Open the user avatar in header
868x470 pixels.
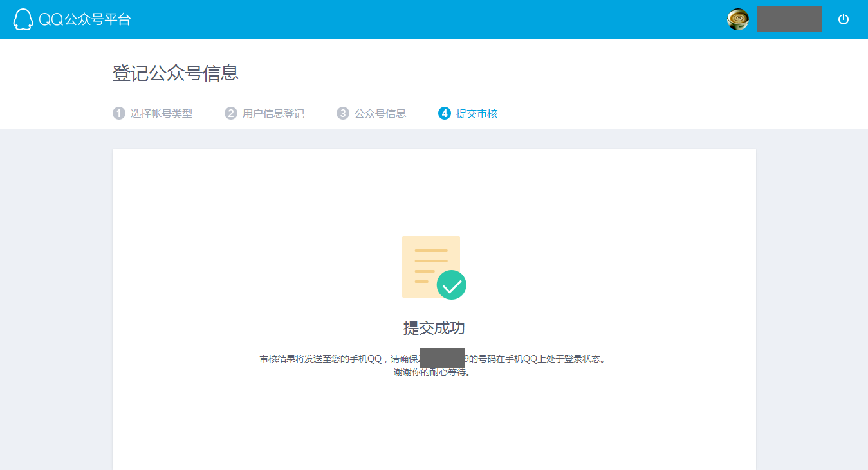(738, 19)
